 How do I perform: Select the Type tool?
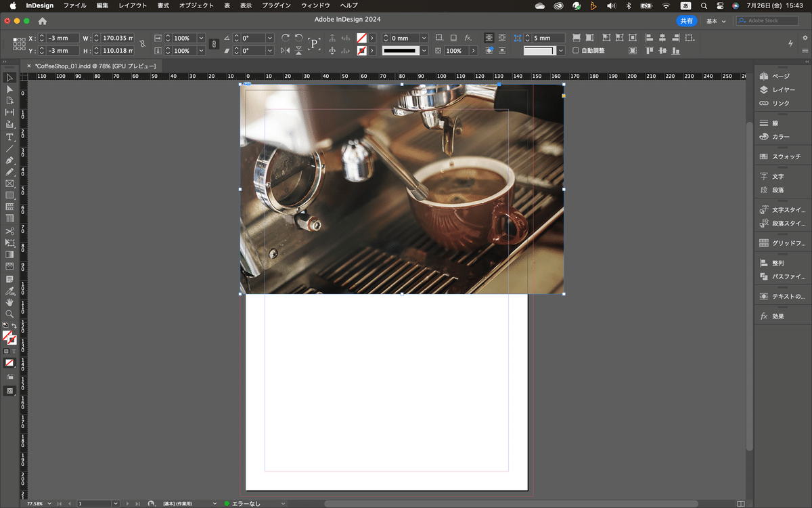9,137
